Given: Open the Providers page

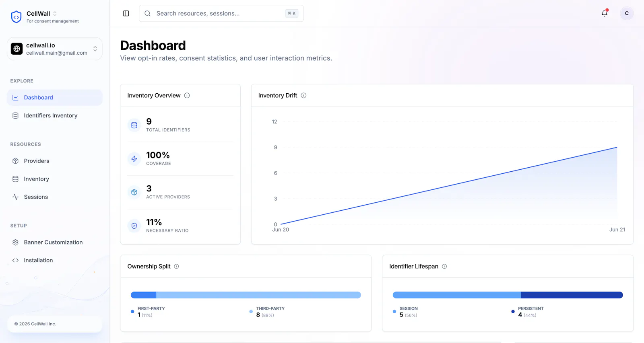Looking at the screenshot, I should click(x=55, y=161).
